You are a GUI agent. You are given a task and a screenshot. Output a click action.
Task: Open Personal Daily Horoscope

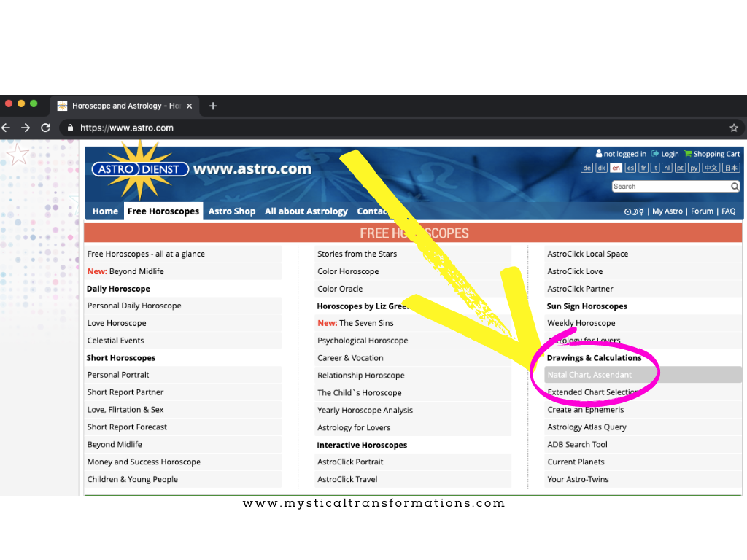tap(183, 306)
